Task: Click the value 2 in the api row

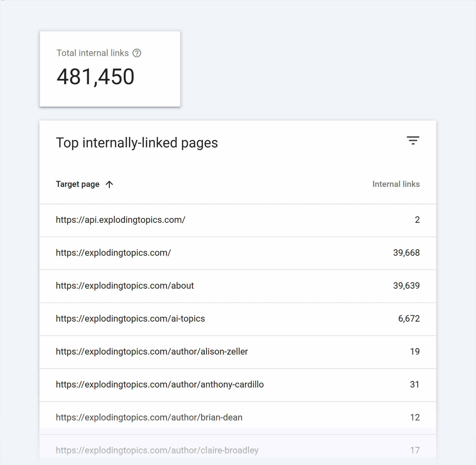Action: (417, 220)
